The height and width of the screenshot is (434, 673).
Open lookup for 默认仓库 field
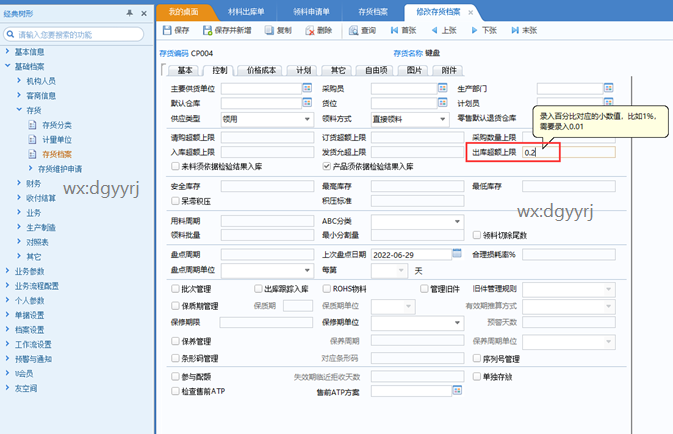[307, 103]
